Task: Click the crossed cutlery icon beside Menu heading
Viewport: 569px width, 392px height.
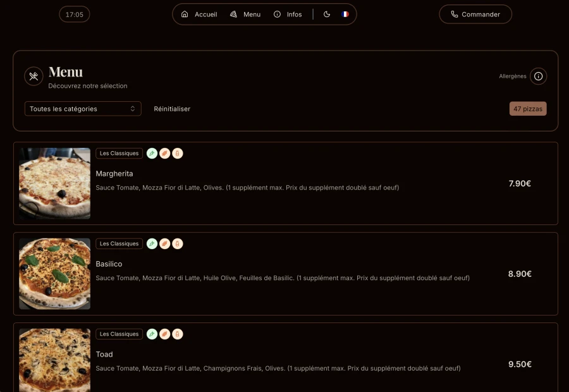Action: point(34,76)
